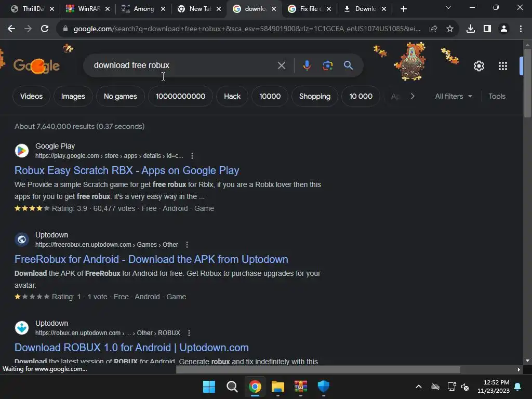Viewport: 532px width, 399px height.
Task: Bookmark this page with the star
Action: [450, 29]
